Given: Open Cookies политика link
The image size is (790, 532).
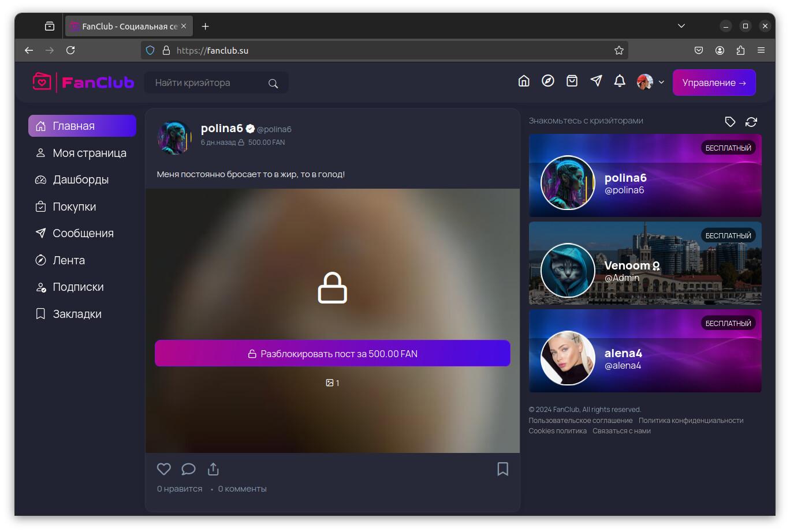Looking at the screenshot, I should click(557, 431).
